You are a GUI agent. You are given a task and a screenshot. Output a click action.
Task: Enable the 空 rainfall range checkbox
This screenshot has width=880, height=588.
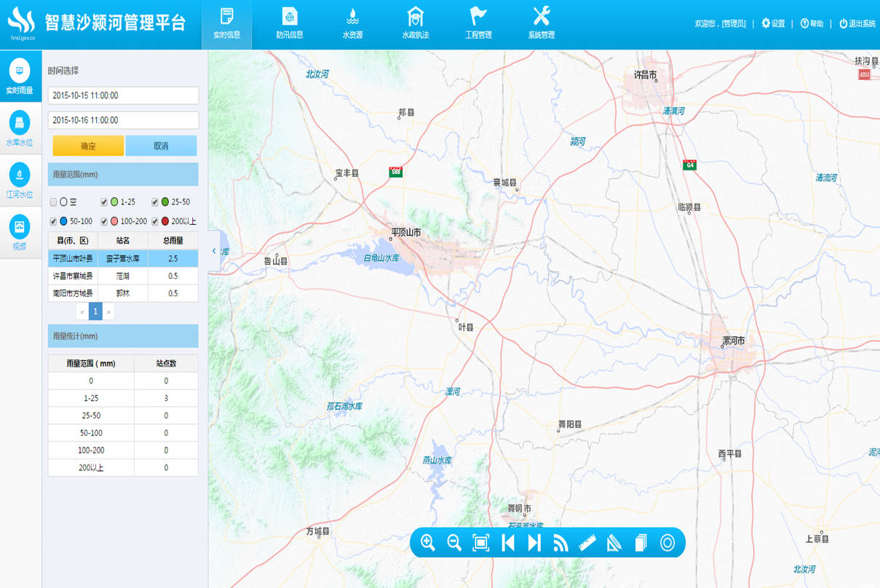[x=53, y=202]
